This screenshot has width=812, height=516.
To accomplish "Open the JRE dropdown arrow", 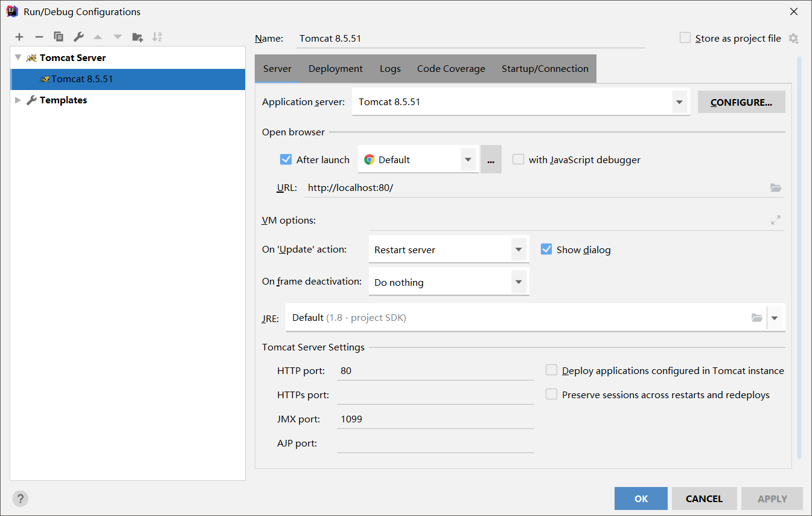I will 775,318.
